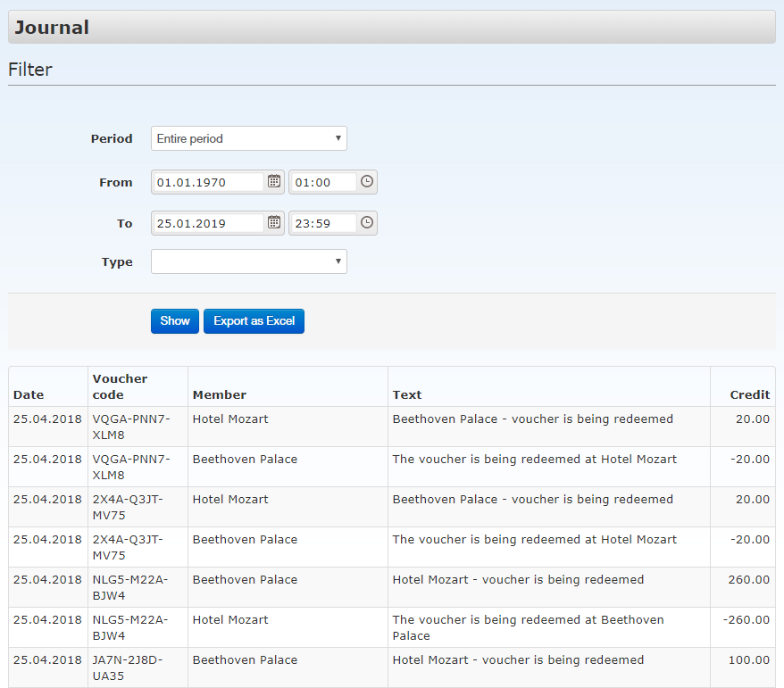Click the Text column header
Image resolution: width=784 pixels, height=688 pixels.
coord(407,394)
